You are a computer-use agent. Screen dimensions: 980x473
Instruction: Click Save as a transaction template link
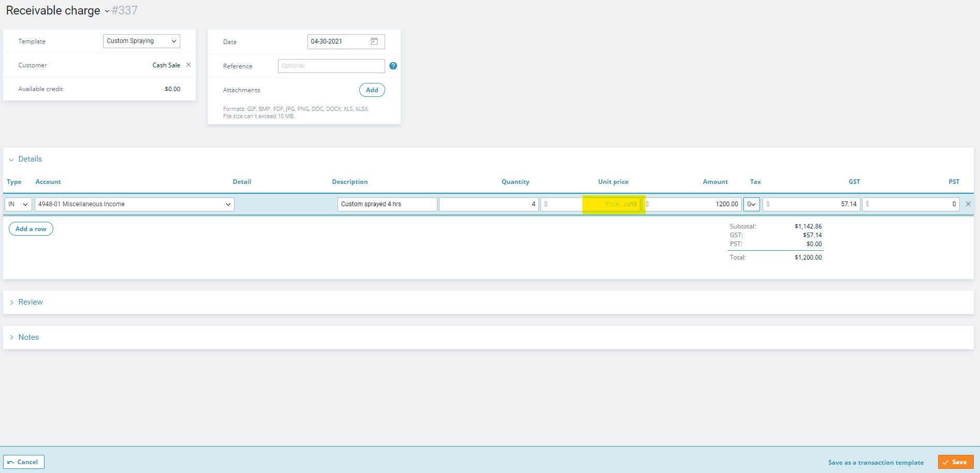875,463
